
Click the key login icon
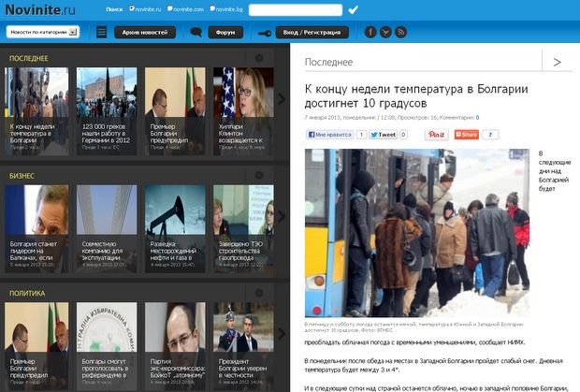coord(265,34)
